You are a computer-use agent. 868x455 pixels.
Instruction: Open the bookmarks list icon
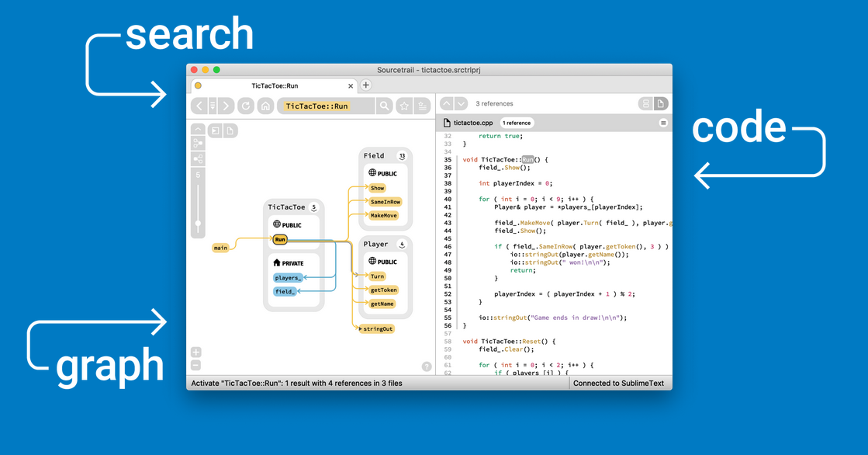pyautogui.click(x=422, y=106)
